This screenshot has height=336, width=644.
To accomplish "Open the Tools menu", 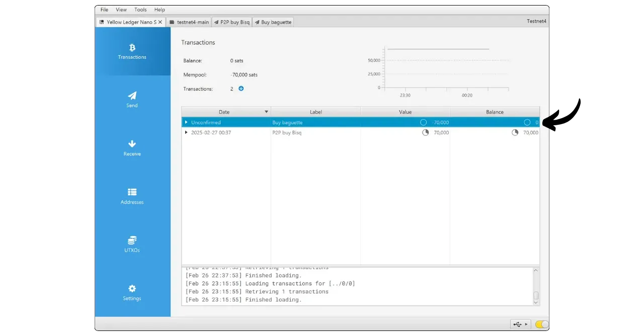I will coord(140,10).
